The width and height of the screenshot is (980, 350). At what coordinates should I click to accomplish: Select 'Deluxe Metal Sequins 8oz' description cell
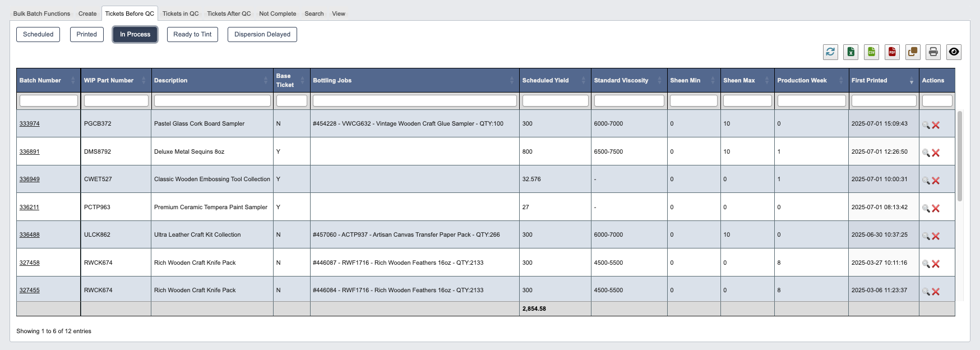coord(212,151)
